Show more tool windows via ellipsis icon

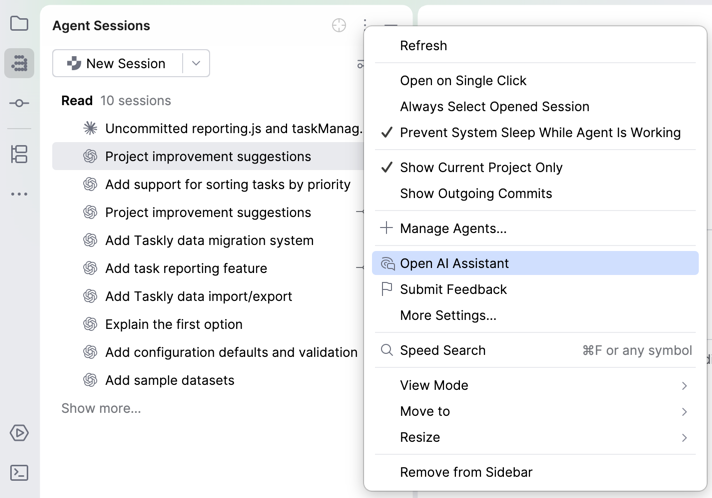point(19,194)
